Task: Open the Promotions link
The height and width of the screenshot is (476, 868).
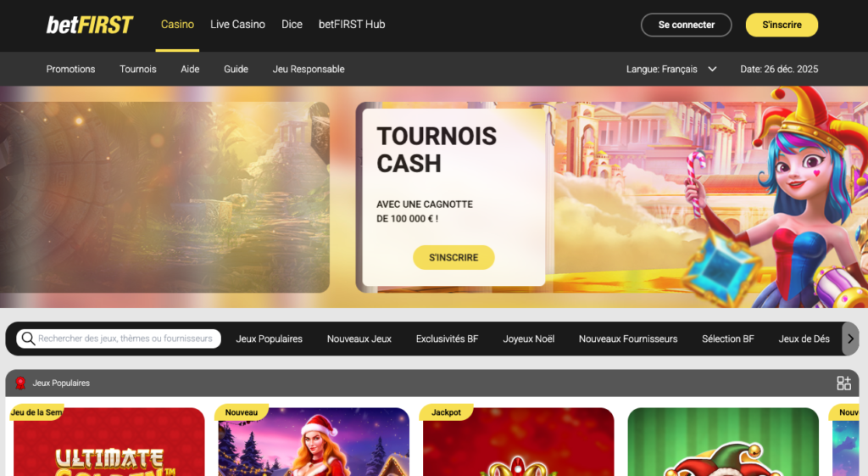Action: (70, 70)
